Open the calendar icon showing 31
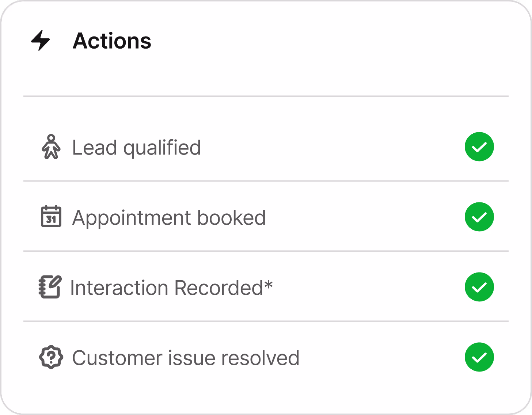The height and width of the screenshot is (415, 532). click(x=51, y=216)
